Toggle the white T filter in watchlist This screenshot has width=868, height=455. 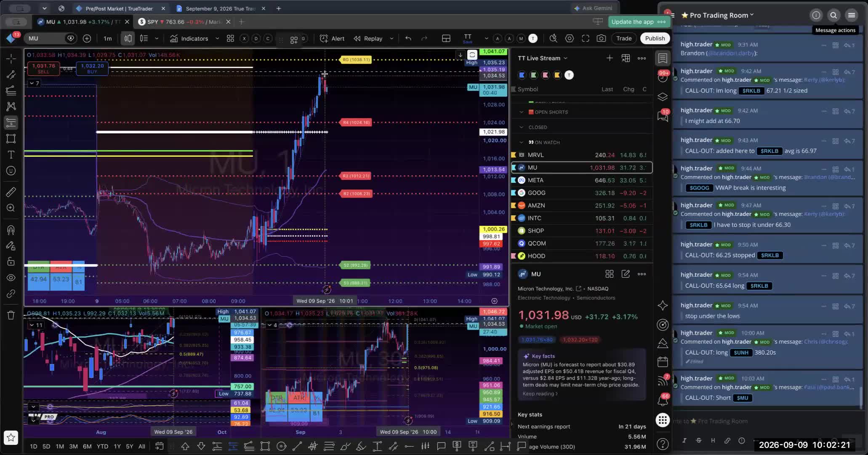[x=569, y=75]
